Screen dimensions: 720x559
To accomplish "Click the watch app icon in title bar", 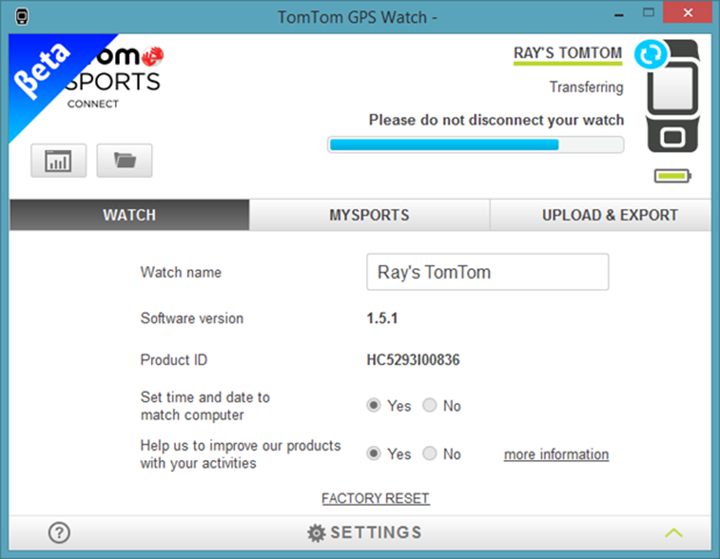I will coord(22,17).
